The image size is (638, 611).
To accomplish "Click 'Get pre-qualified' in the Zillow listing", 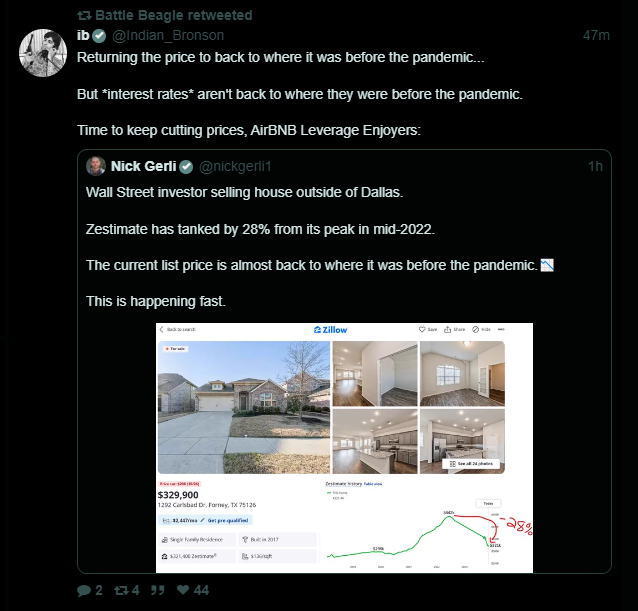I will pos(227,521).
